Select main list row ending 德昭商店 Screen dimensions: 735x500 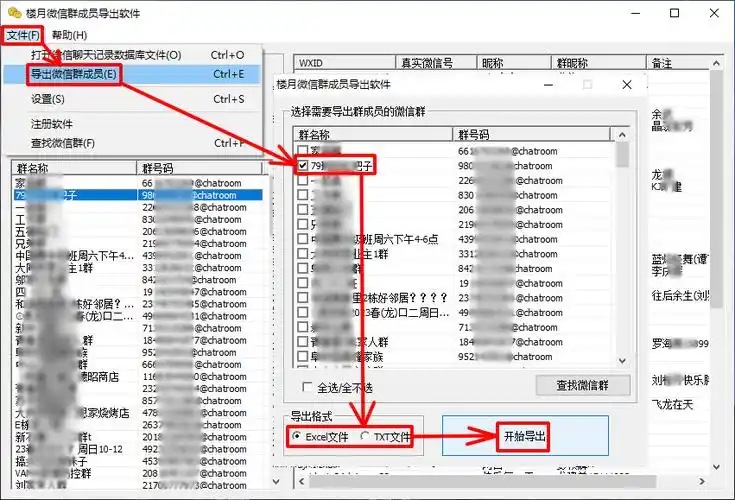(x=138, y=376)
